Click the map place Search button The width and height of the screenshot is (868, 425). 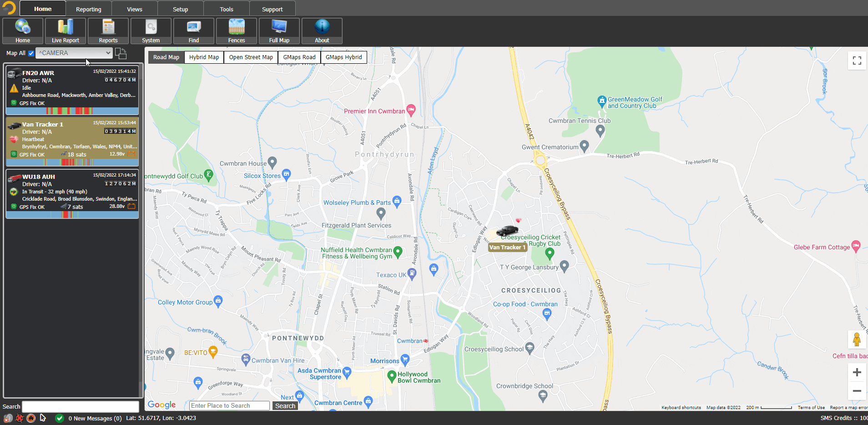click(x=285, y=406)
